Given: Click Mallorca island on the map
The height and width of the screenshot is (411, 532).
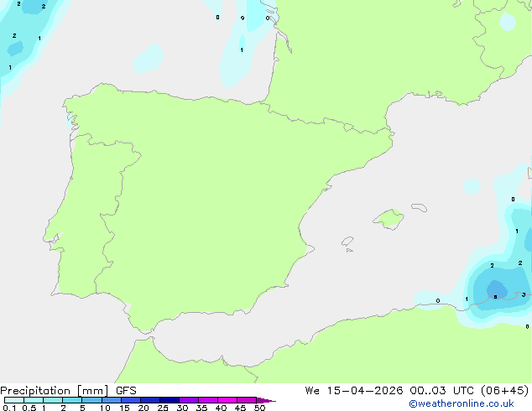Looking at the screenshot, I should click(x=389, y=219).
